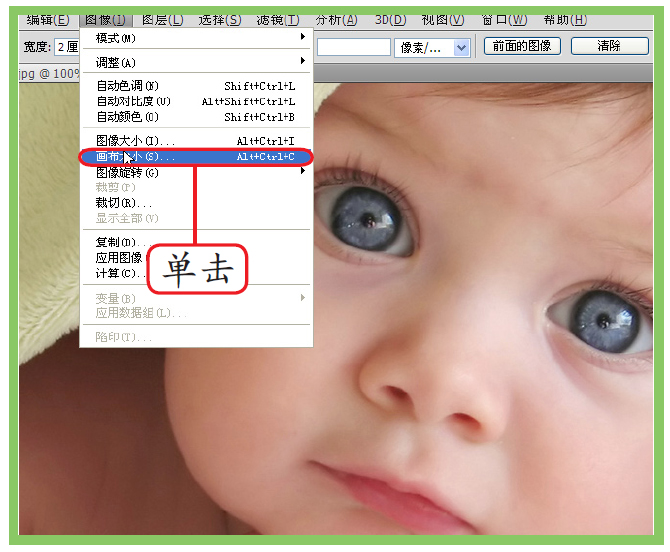Screen dimensions: 670x552
Task: Choose 自动对比度 from the menu
Action: coord(196,101)
